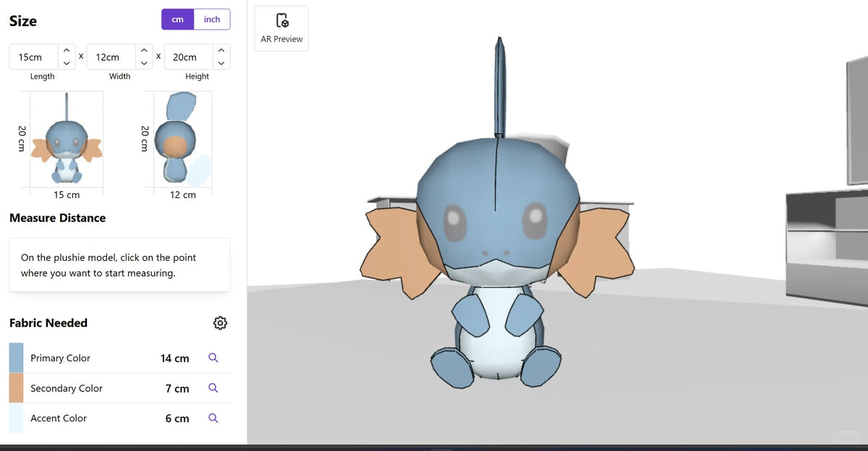Screen dimensions: 868x451
Task: Switch units to inch
Action: pos(212,20)
